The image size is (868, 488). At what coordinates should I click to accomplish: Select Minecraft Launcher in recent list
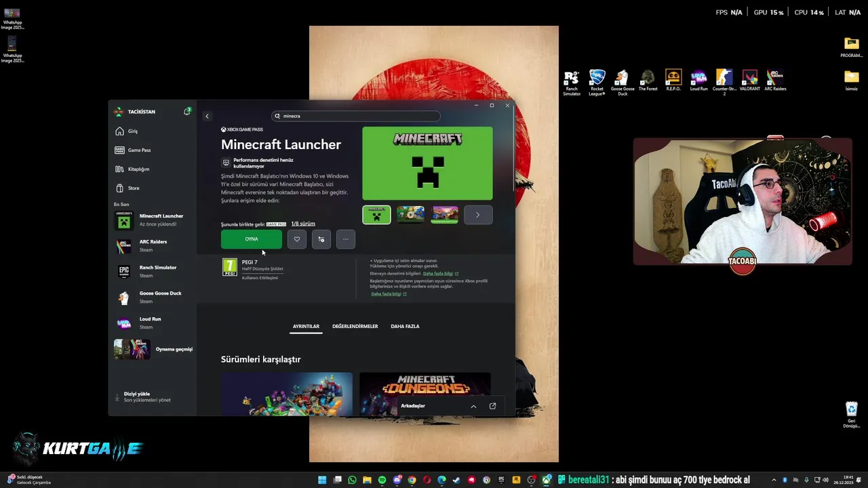pos(153,220)
